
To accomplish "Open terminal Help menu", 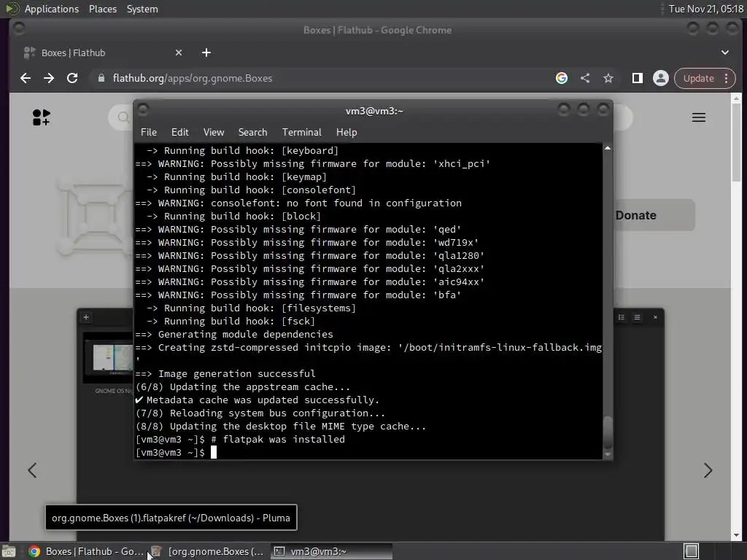I will pyautogui.click(x=347, y=133).
